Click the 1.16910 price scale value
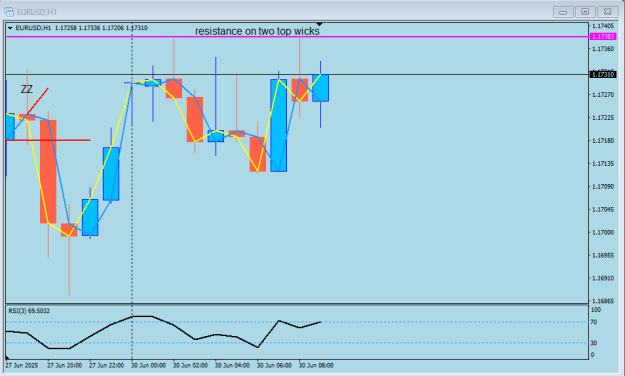Image resolution: width=625 pixels, height=376 pixels. (x=603, y=278)
